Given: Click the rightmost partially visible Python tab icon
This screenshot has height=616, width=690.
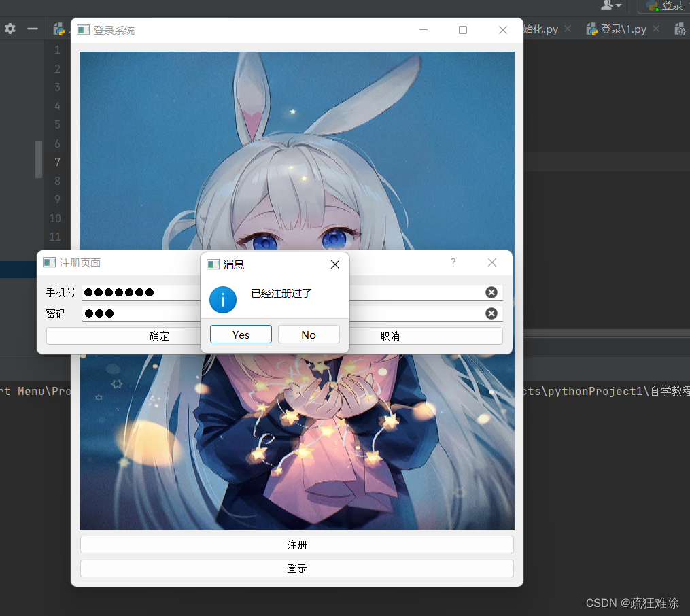Looking at the screenshot, I should click(x=680, y=29).
